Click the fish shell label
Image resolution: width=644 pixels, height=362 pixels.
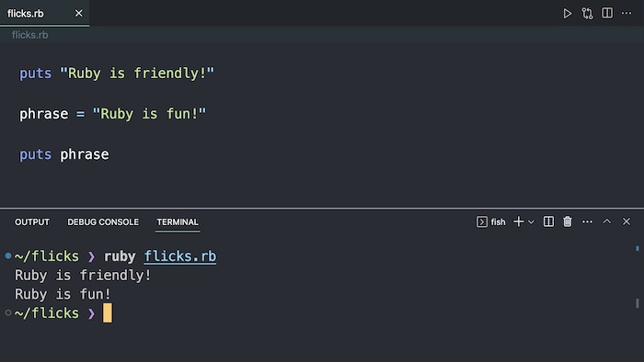tap(499, 221)
